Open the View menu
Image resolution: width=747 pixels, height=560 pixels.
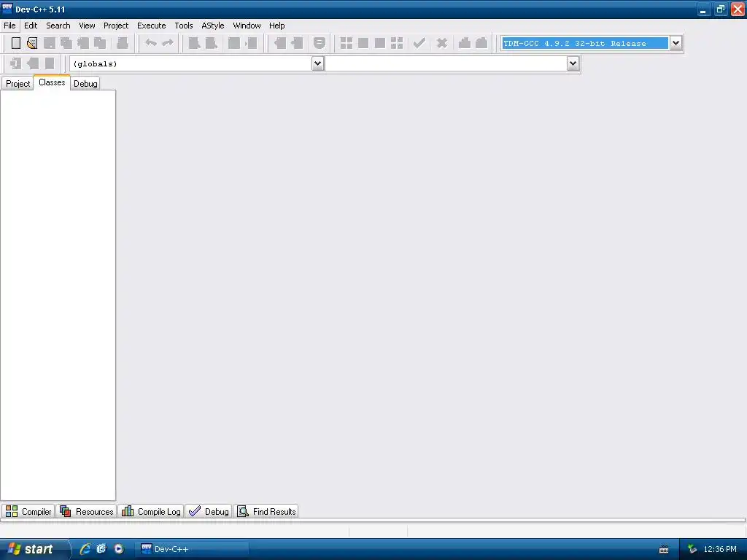click(87, 26)
